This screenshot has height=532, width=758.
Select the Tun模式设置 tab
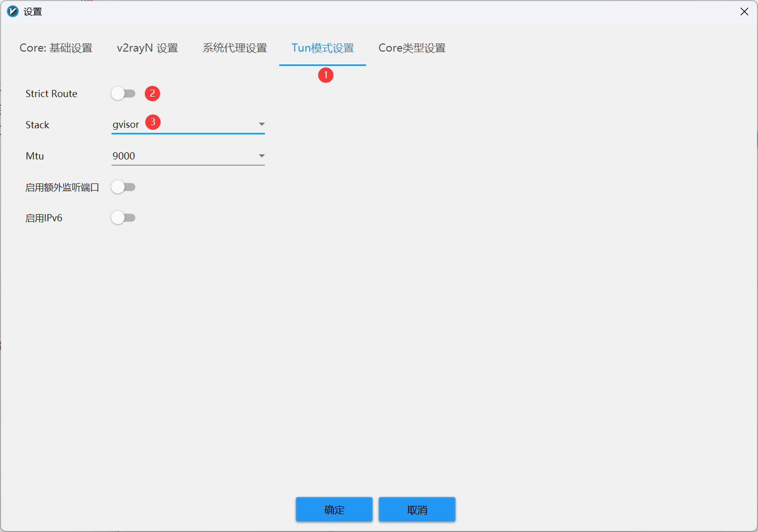(323, 48)
